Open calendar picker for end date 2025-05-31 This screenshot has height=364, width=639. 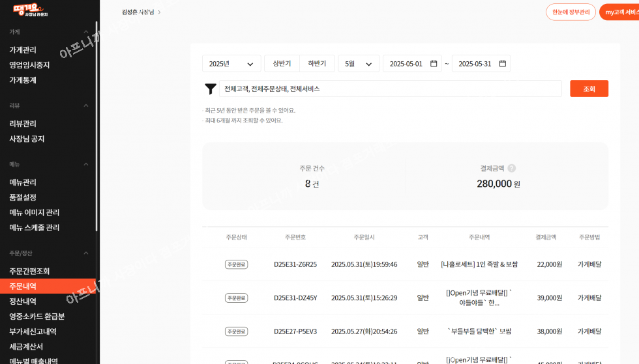click(502, 64)
